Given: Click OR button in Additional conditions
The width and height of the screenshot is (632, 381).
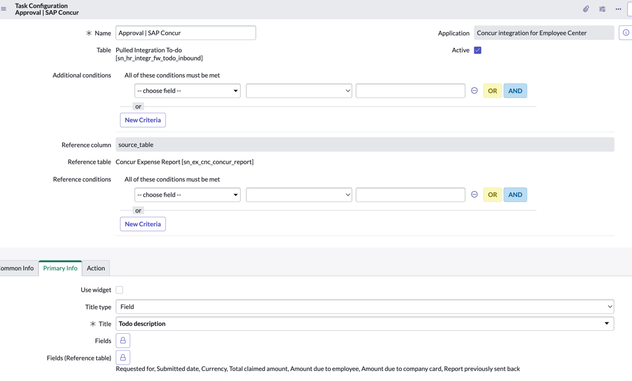Looking at the screenshot, I should tap(492, 91).
